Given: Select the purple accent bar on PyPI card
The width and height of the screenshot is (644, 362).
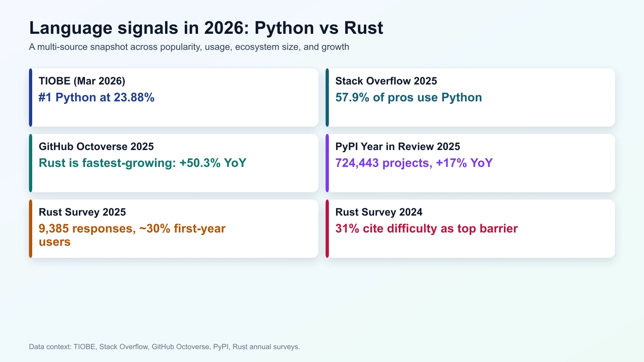Looking at the screenshot, I should (328, 163).
